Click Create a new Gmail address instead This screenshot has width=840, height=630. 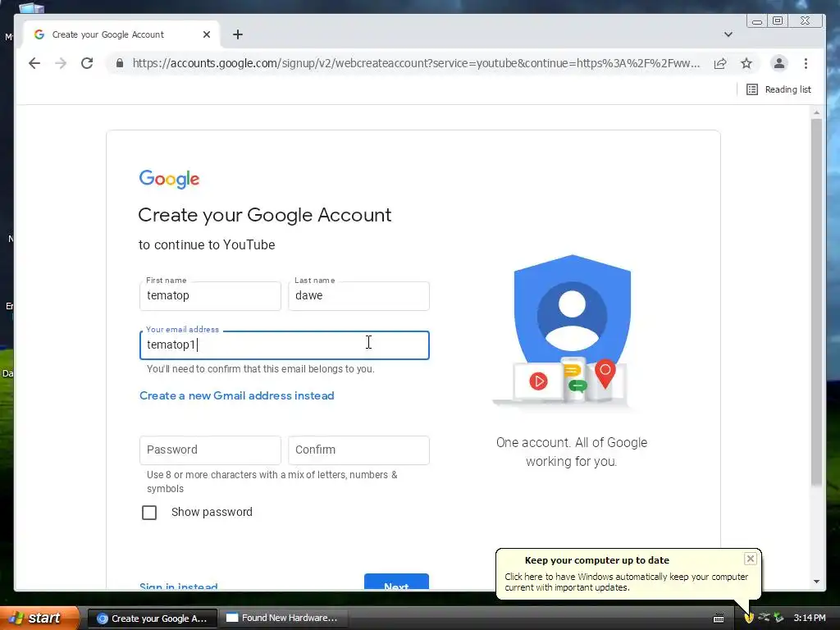click(237, 395)
